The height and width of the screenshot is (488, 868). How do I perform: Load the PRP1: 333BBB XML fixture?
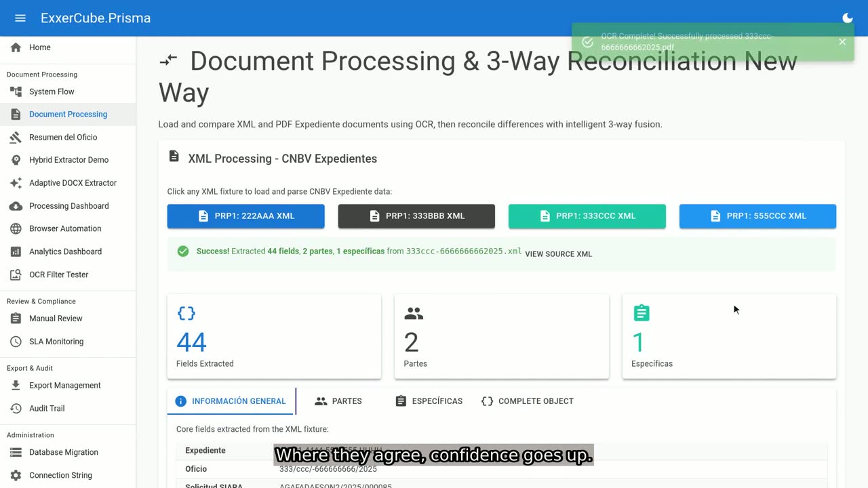point(416,216)
